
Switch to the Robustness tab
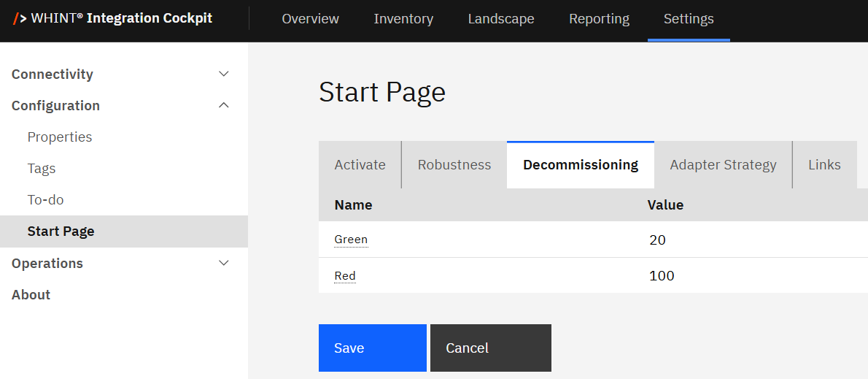(454, 165)
